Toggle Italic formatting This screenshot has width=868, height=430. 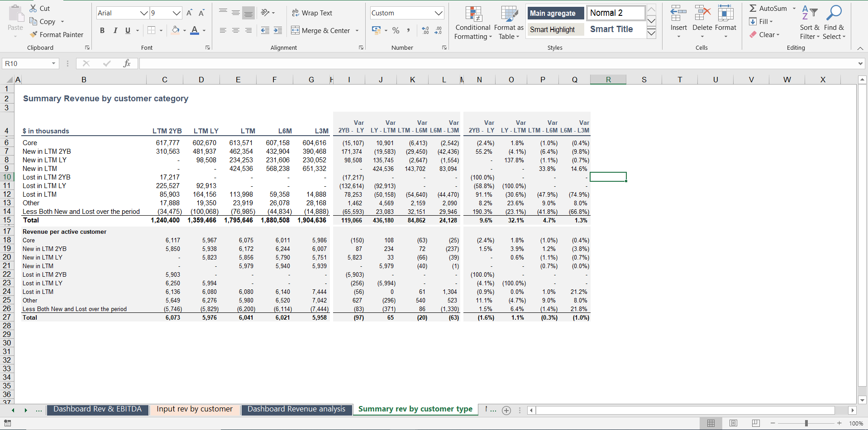tap(115, 30)
